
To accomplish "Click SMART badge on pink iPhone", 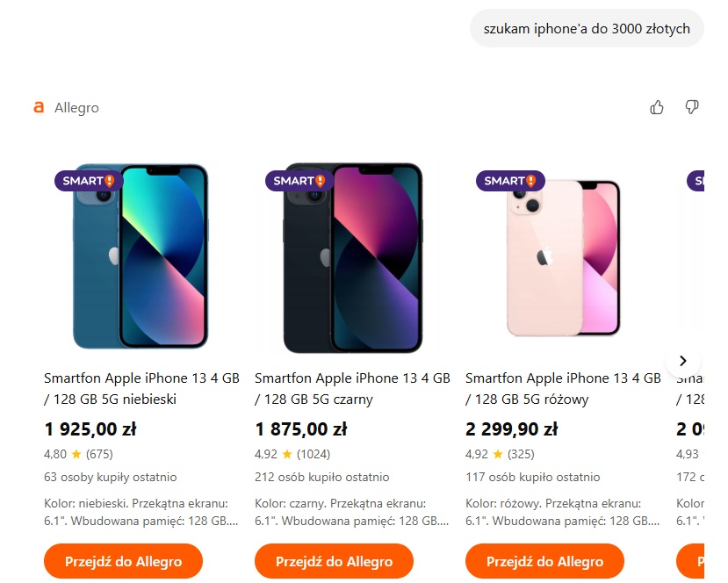I will tap(510, 181).
